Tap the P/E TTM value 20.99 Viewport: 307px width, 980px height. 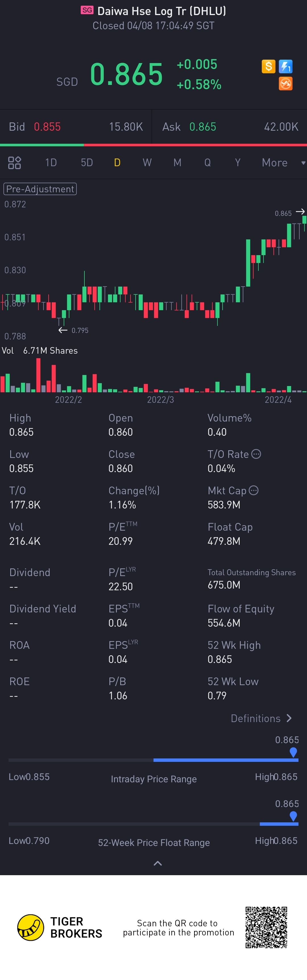[x=120, y=541]
